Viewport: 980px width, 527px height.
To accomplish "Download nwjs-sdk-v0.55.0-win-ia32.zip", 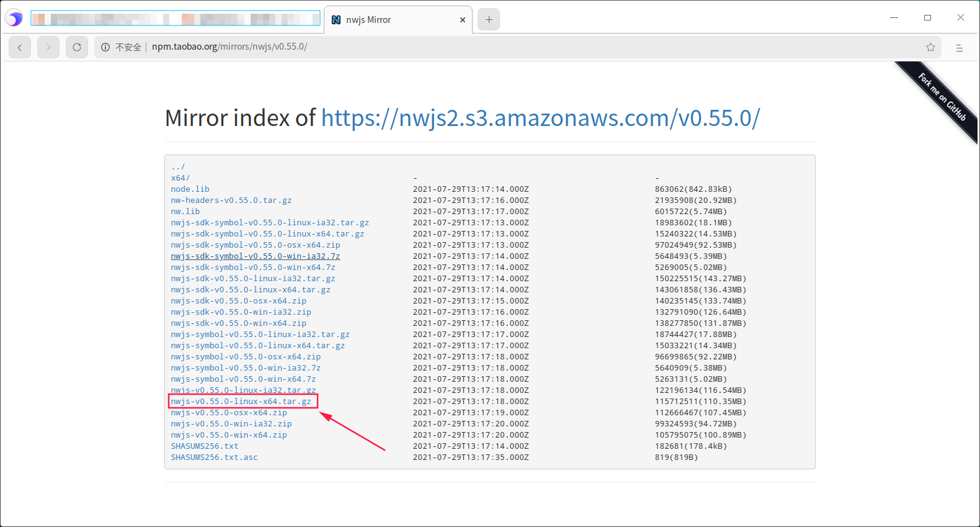I will click(241, 312).
